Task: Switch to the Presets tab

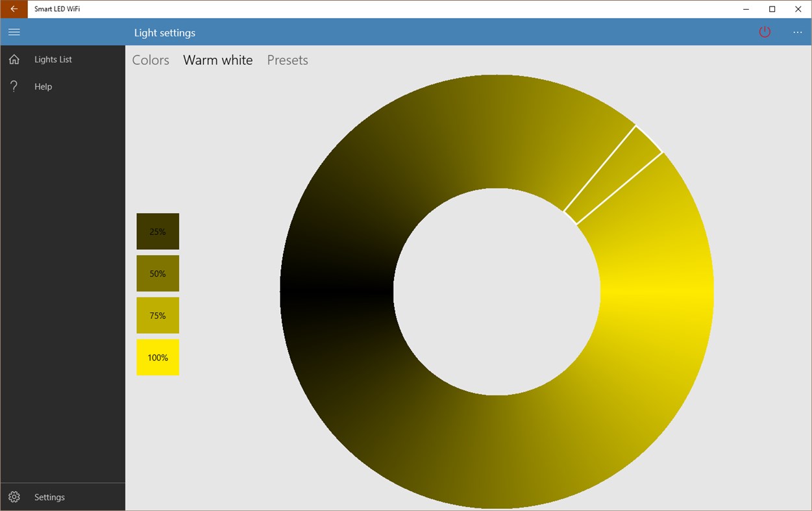Action: [x=288, y=60]
